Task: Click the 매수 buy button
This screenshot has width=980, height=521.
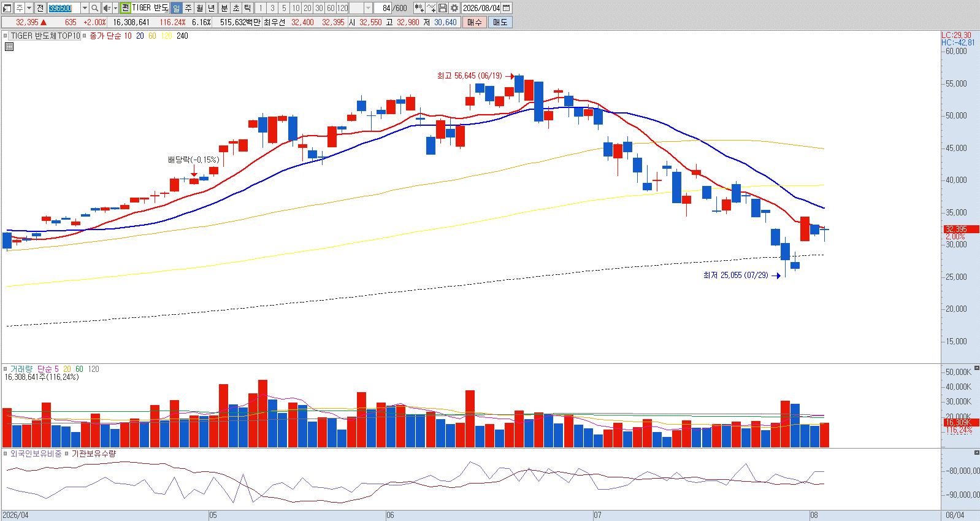Action: (474, 22)
